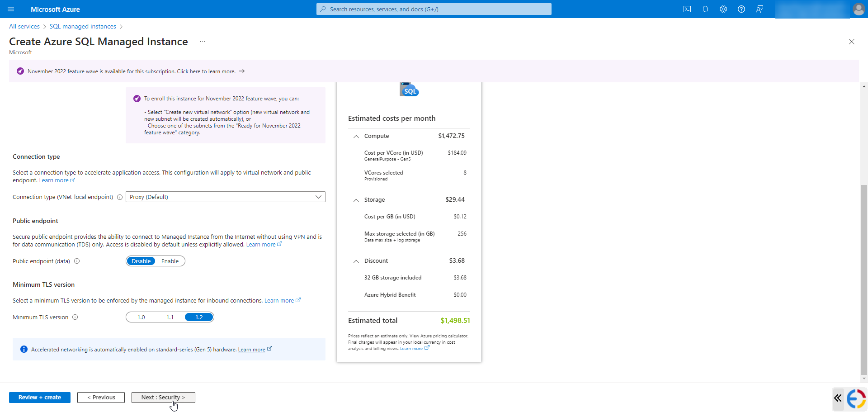This screenshot has height=412, width=868.
Task: Select minimum TLS version 1.0
Action: click(141, 317)
